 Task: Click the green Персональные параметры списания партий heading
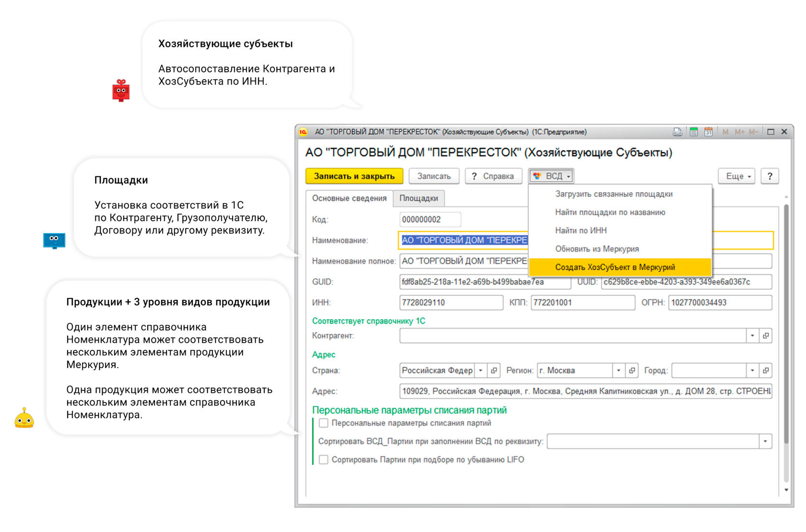409,410
